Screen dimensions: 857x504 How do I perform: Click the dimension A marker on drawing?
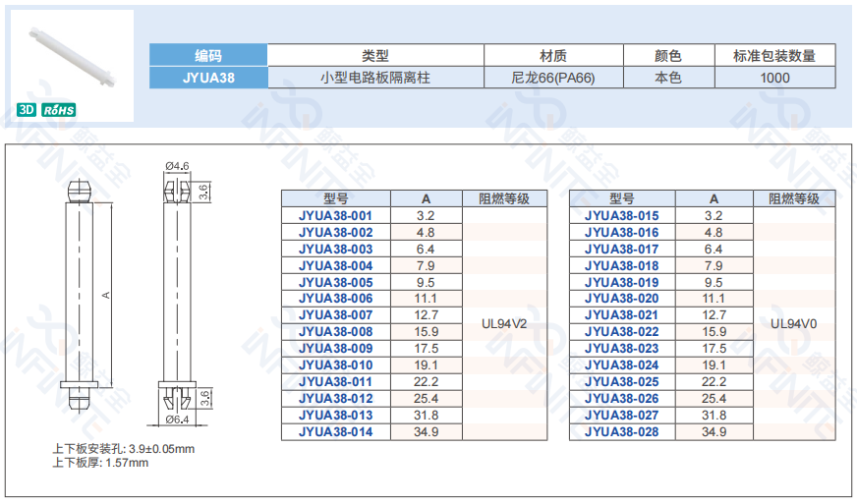[106, 294]
